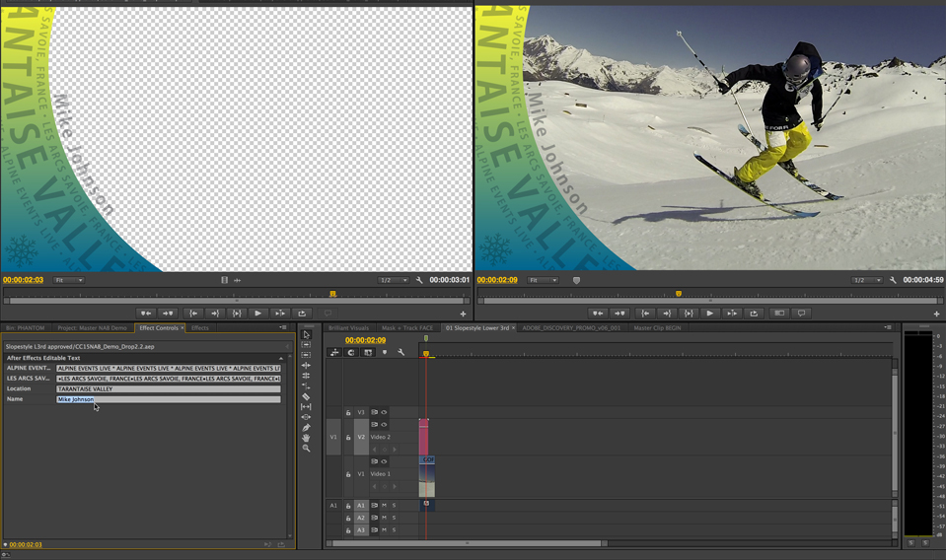
Task: Open Program monitor button editor plus
Action: pyautogui.click(x=936, y=315)
